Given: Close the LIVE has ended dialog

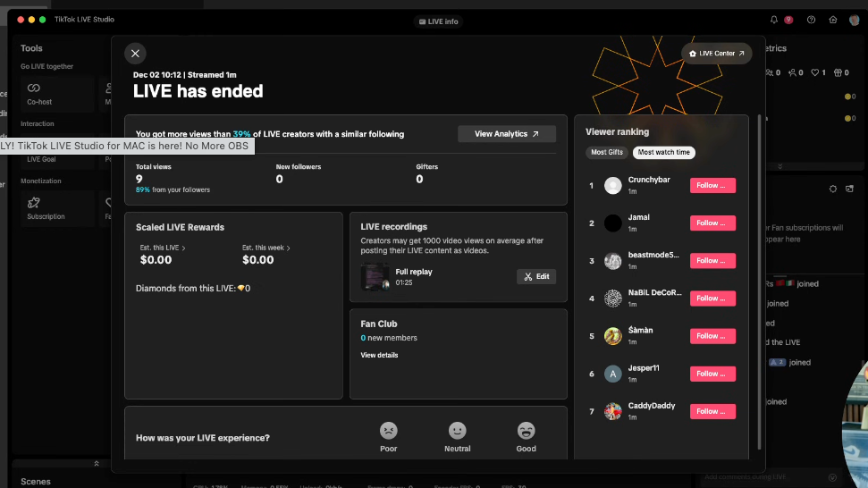Looking at the screenshot, I should (x=135, y=54).
